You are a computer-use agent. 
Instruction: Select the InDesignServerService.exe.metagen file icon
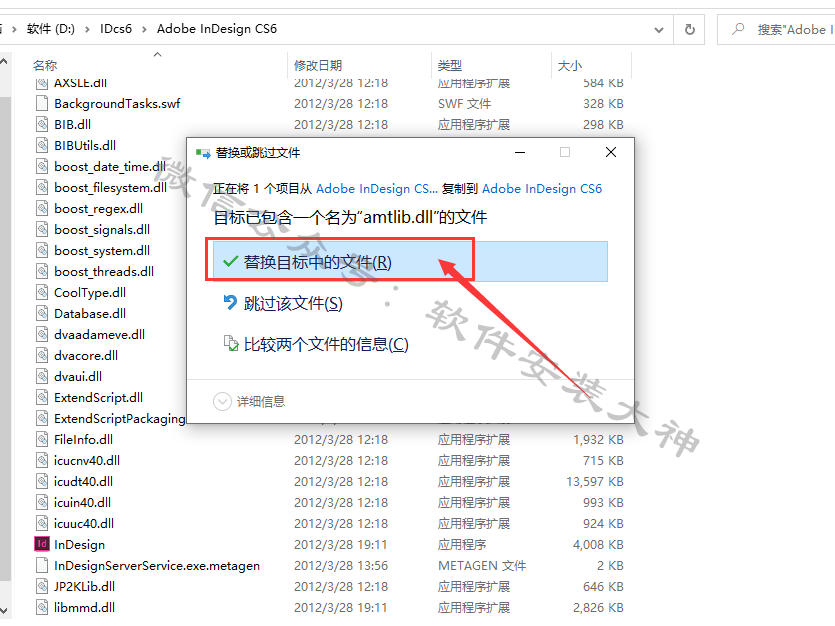pyautogui.click(x=42, y=565)
